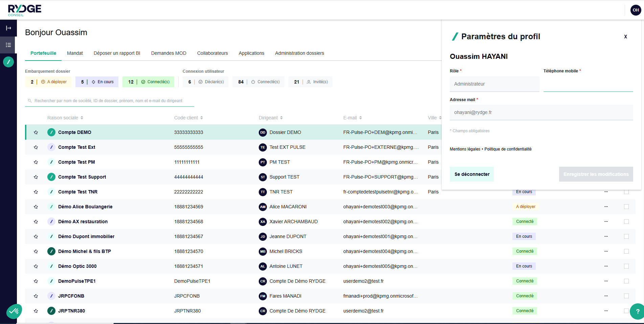The height and width of the screenshot is (324, 644).
Task: Sort table by Raison sociale
Action: [x=65, y=118]
